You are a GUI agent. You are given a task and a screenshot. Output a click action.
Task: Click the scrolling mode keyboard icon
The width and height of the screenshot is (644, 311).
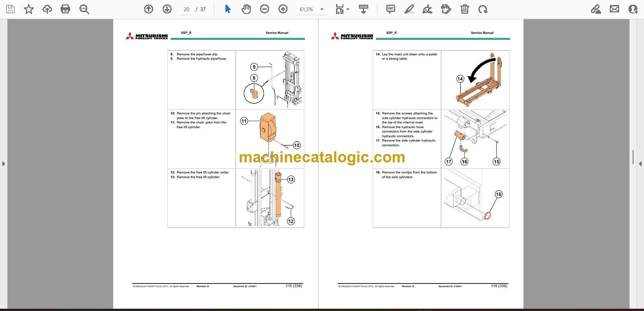[x=364, y=9]
